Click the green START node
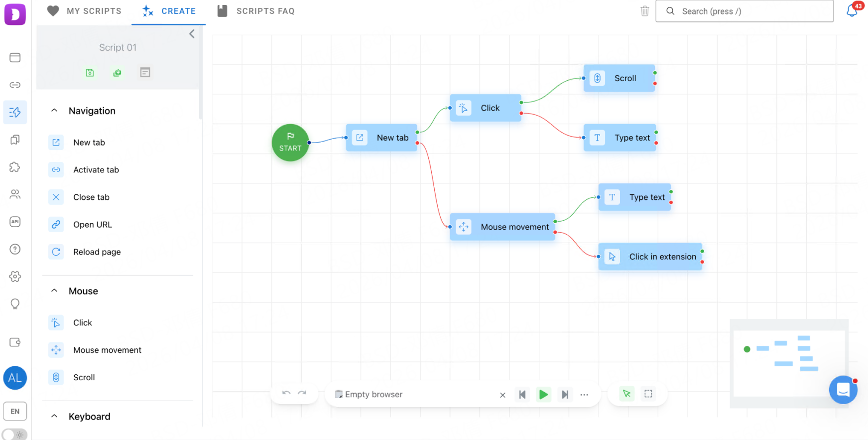868x440 pixels. tap(290, 143)
